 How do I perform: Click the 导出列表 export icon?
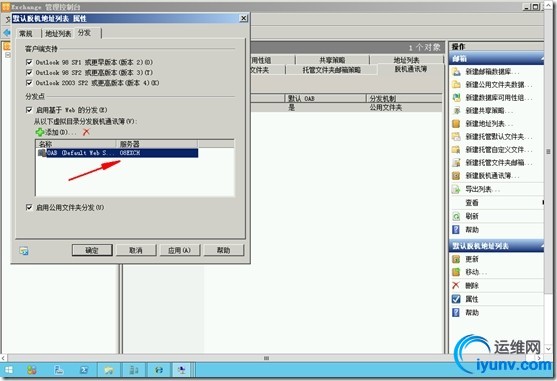pyautogui.click(x=456, y=189)
